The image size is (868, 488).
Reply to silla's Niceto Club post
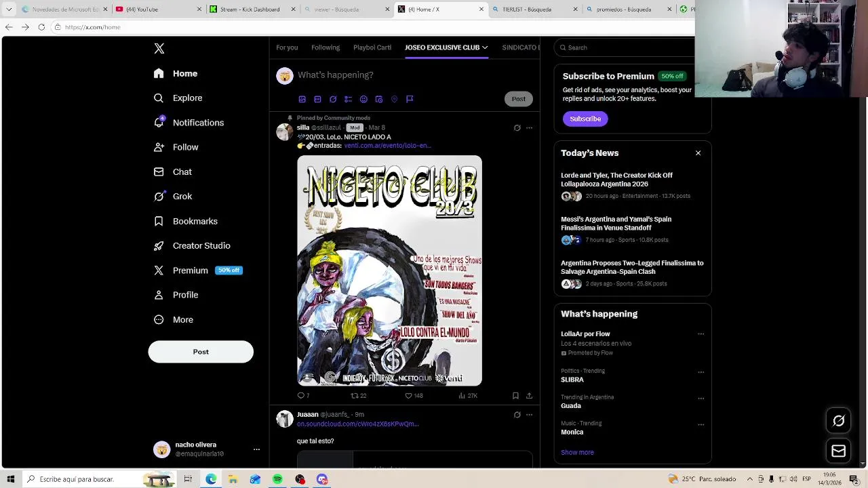tap(303, 396)
